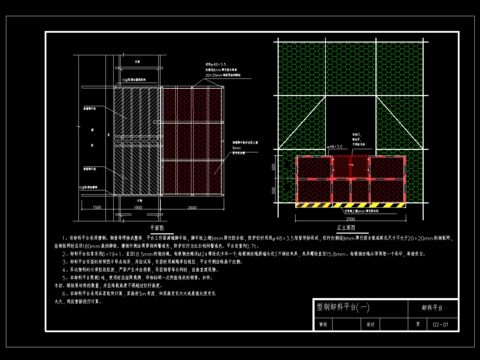Select the φ48×3.5 label in elevation view
This screenshot has height=360, width=480.
pyautogui.click(x=335, y=147)
